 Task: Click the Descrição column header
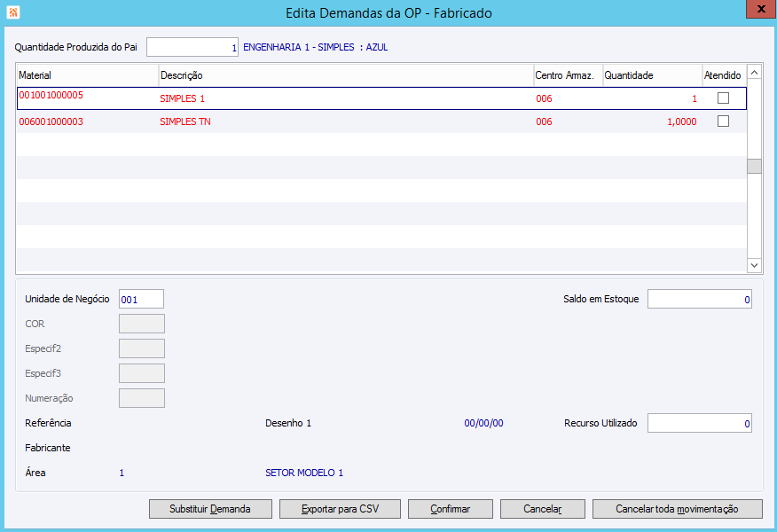(x=346, y=75)
